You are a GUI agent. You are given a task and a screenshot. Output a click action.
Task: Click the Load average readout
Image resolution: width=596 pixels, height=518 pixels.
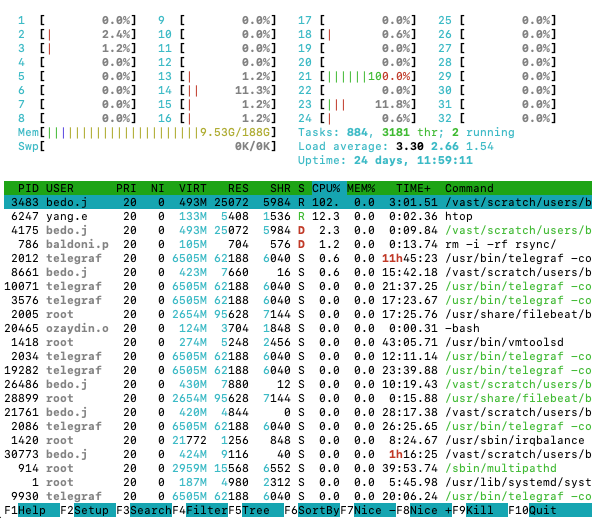click(x=396, y=146)
